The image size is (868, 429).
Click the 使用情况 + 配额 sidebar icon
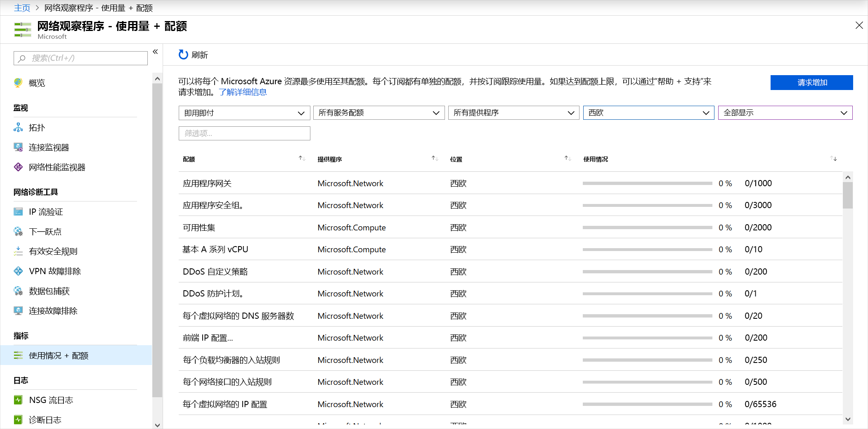[18, 356]
